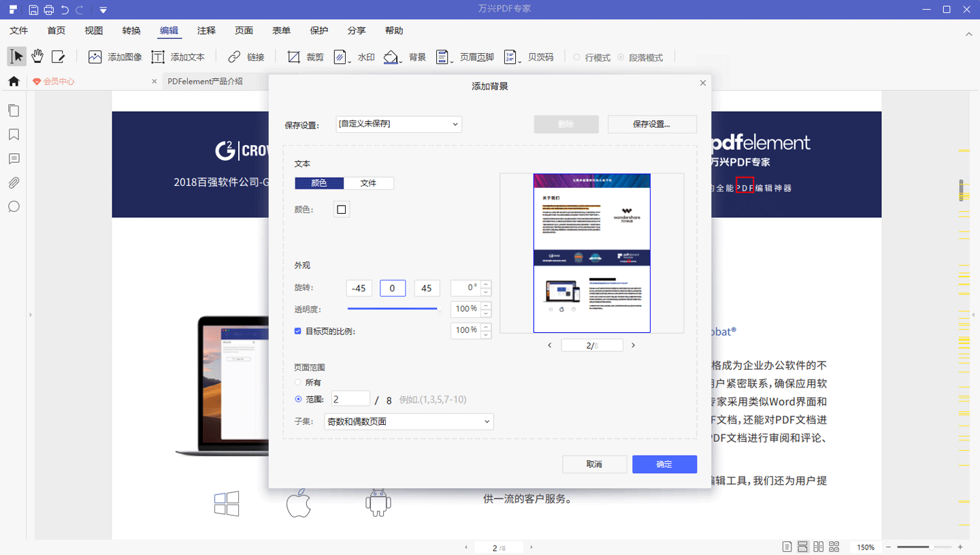Viewport: 980px width, 555px height.
Task: Close the 添加背景 dialog
Action: point(703,83)
